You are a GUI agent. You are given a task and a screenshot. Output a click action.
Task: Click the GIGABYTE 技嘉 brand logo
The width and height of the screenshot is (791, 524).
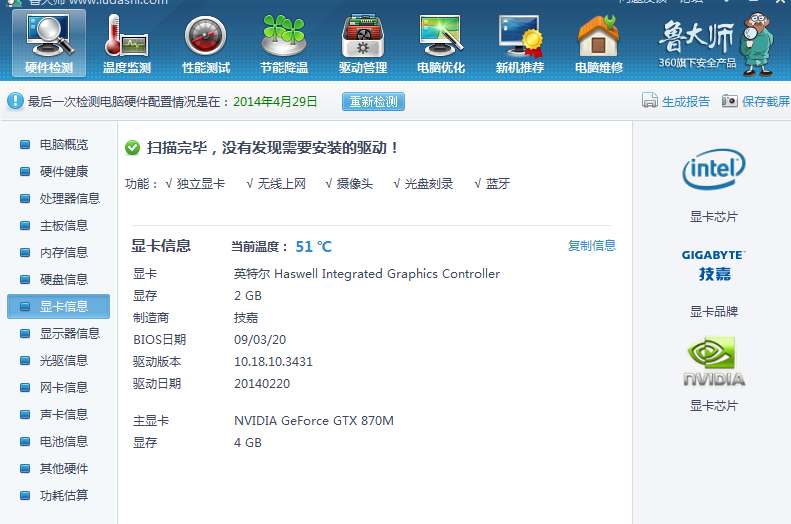(713, 265)
